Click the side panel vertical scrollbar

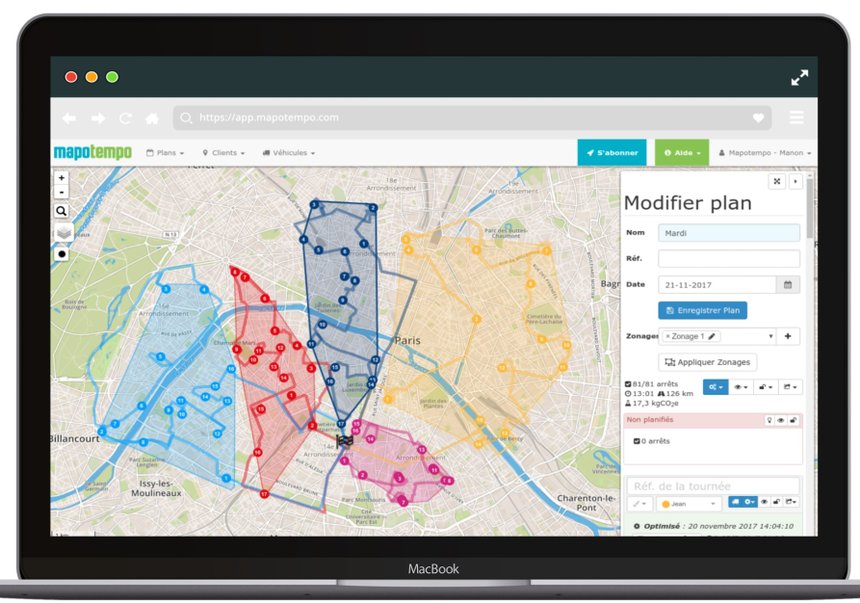coord(810,206)
